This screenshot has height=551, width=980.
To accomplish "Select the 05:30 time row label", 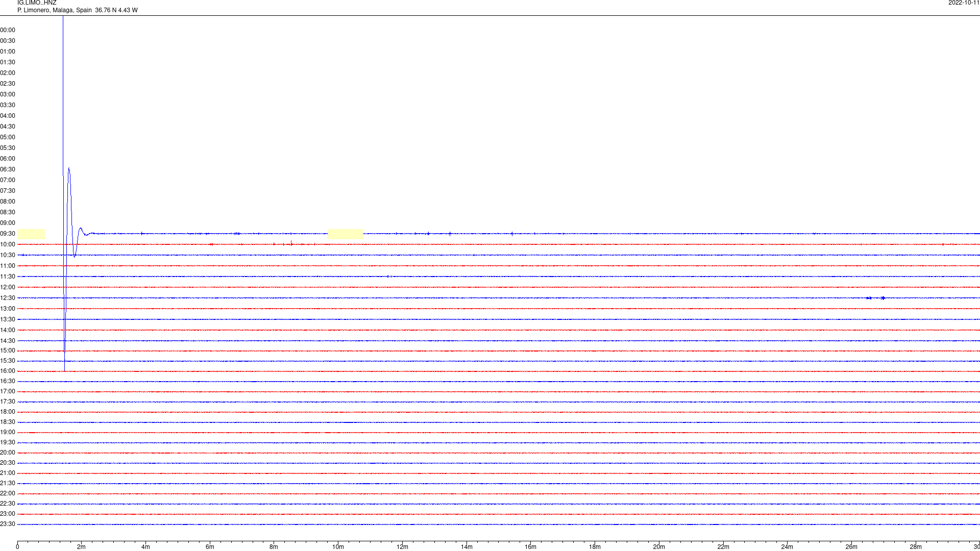I will pos(8,148).
